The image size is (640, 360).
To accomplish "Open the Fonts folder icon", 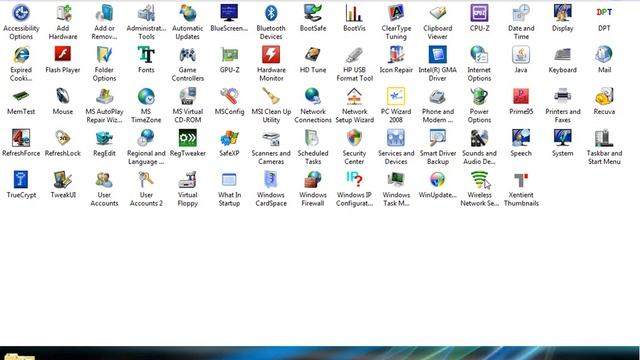I will pyautogui.click(x=146, y=55).
